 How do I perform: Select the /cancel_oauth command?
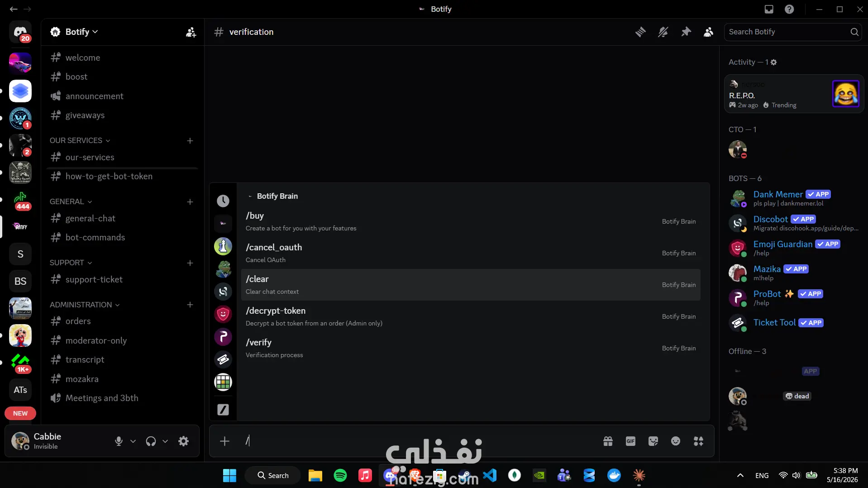pyautogui.click(x=471, y=253)
